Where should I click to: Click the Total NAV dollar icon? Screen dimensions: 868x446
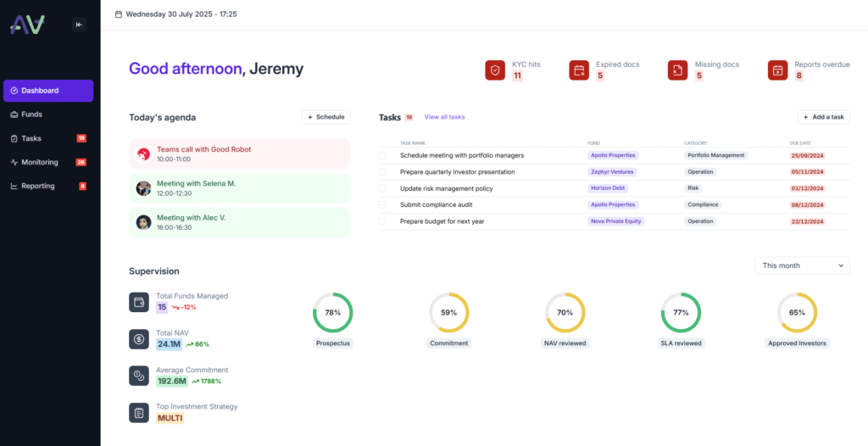point(139,339)
